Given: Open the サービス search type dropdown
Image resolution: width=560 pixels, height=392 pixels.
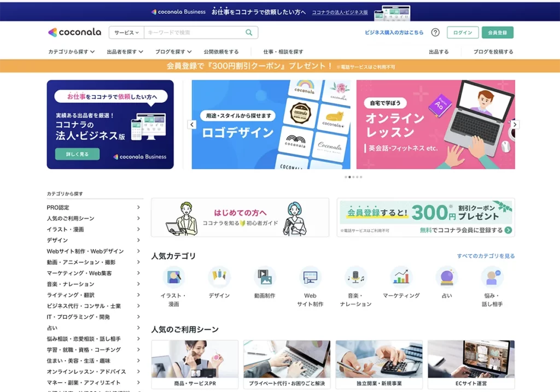Looking at the screenshot, I should [126, 32].
